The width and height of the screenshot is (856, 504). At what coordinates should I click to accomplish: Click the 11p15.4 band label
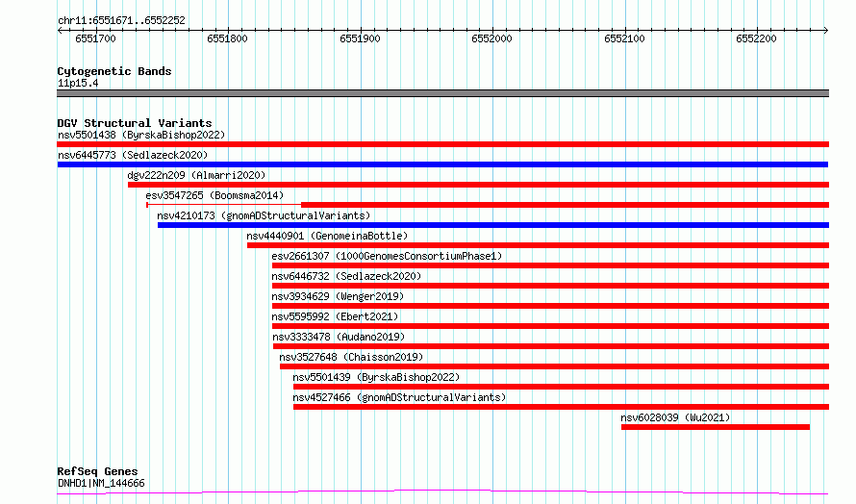[78, 83]
